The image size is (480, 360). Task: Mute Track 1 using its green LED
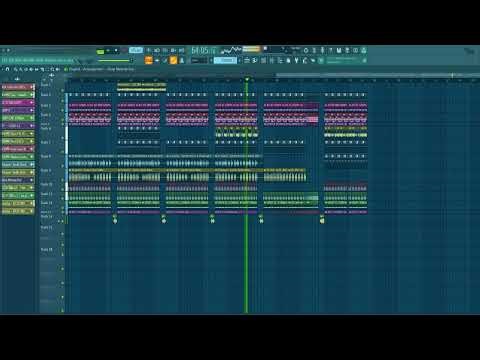tap(62, 90)
